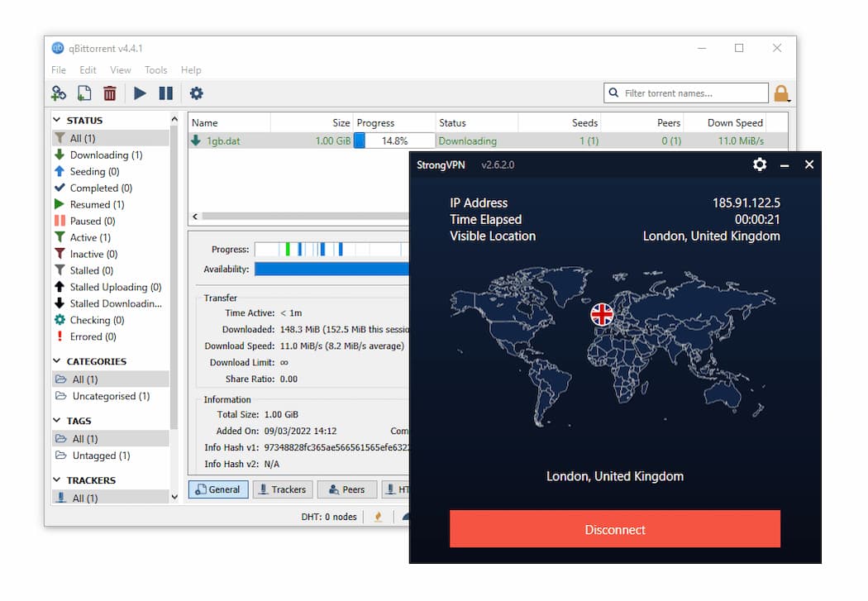Screen dimensions: 868x601
Task: Open the Tools menu
Action: [155, 69]
